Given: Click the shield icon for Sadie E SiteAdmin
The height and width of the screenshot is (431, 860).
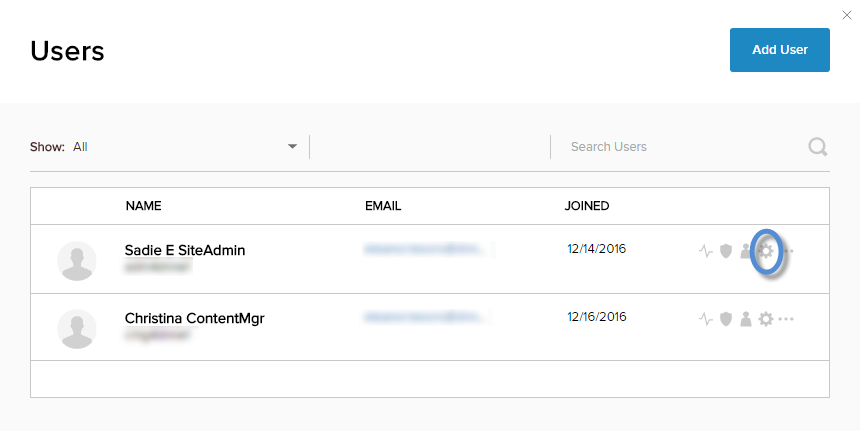Looking at the screenshot, I should coord(726,251).
